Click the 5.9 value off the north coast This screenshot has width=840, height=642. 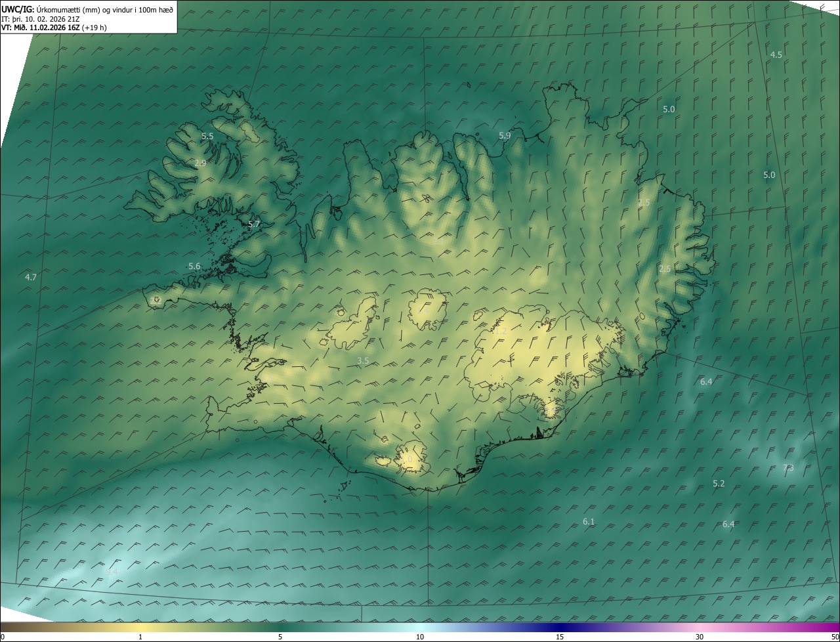pos(505,136)
